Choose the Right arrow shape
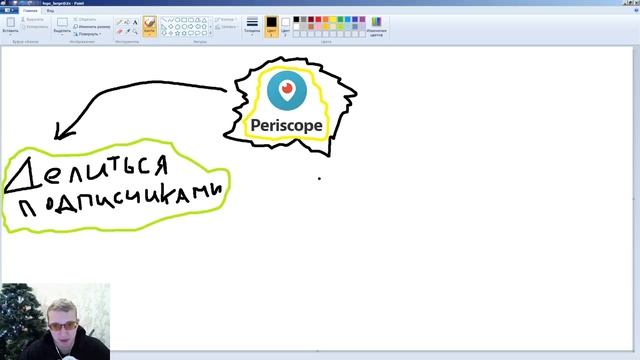The width and height of the screenshot is (640, 360). [191, 27]
